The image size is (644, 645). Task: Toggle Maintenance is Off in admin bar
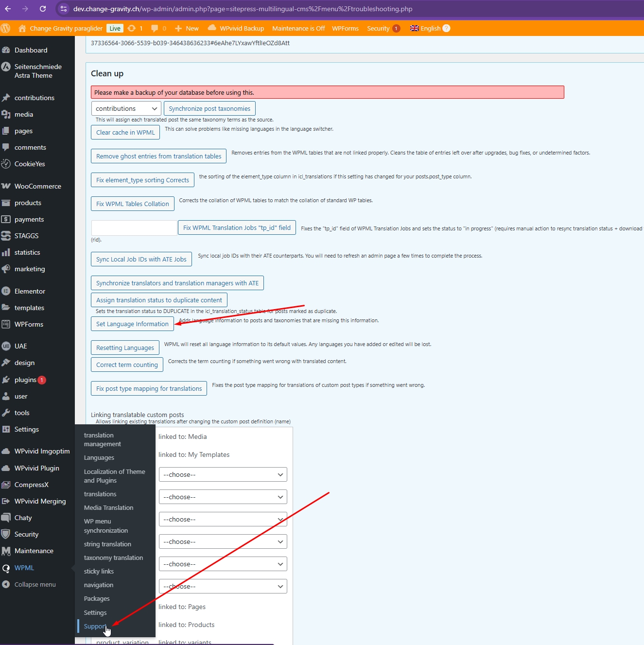(x=298, y=28)
